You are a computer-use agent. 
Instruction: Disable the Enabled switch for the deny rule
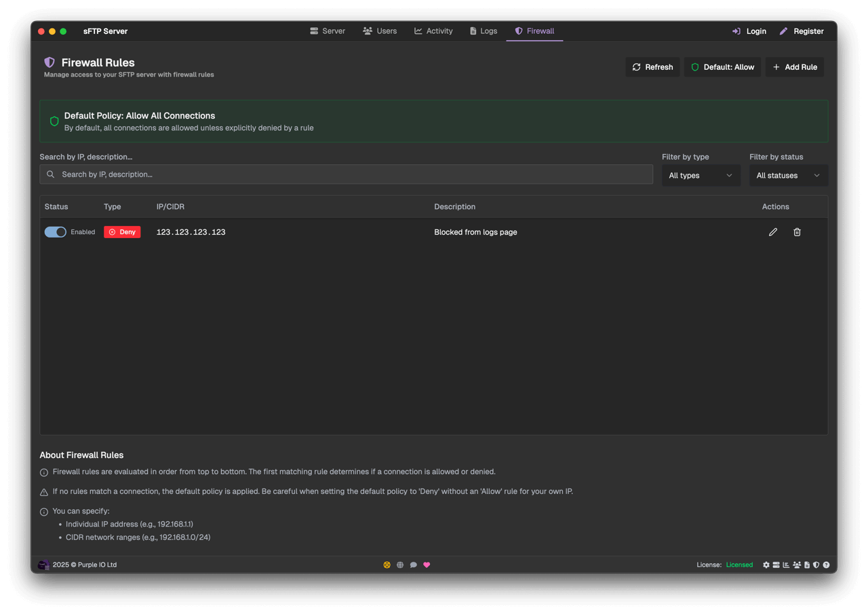tap(56, 232)
